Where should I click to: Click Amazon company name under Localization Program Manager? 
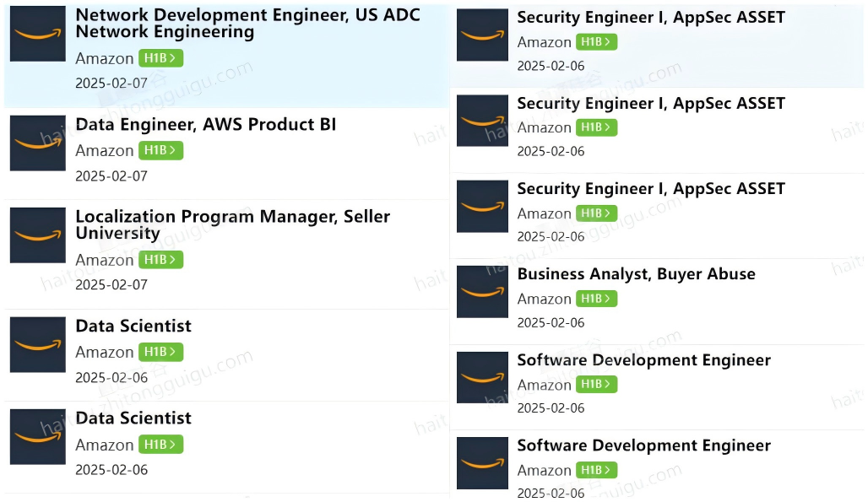click(x=105, y=261)
